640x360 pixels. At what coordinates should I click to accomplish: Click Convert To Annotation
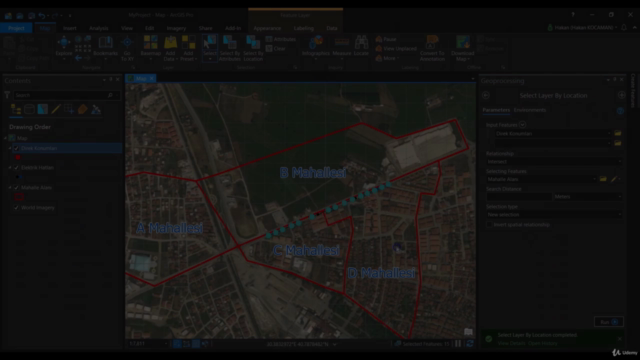click(432, 48)
